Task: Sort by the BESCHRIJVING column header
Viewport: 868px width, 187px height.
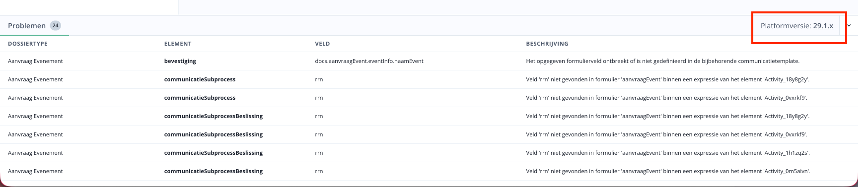Action: (x=547, y=44)
